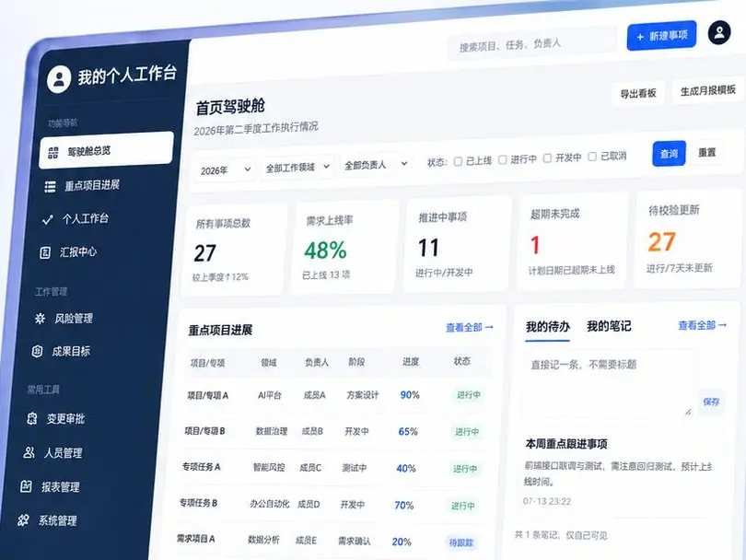Click the 所有事项总数 card showing 27
The width and height of the screenshot is (746, 560).
point(234,251)
